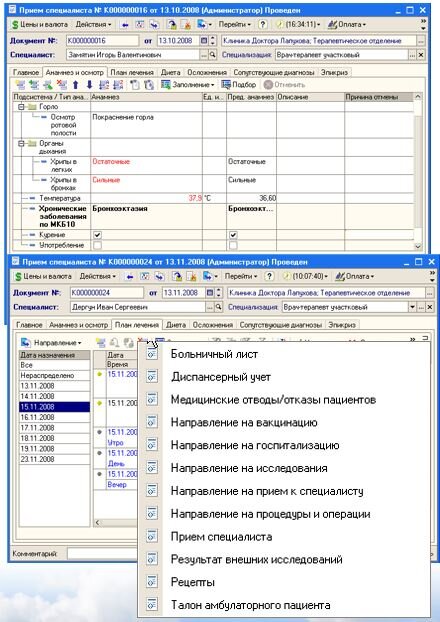Click ellipsis button beside Дергун Иван Сергеевич field

(x=210, y=307)
